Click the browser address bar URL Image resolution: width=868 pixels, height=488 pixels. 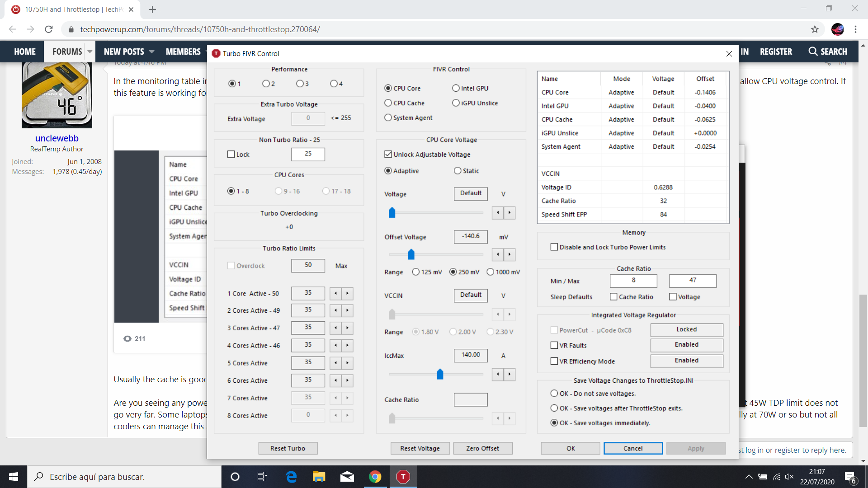pos(200,29)
